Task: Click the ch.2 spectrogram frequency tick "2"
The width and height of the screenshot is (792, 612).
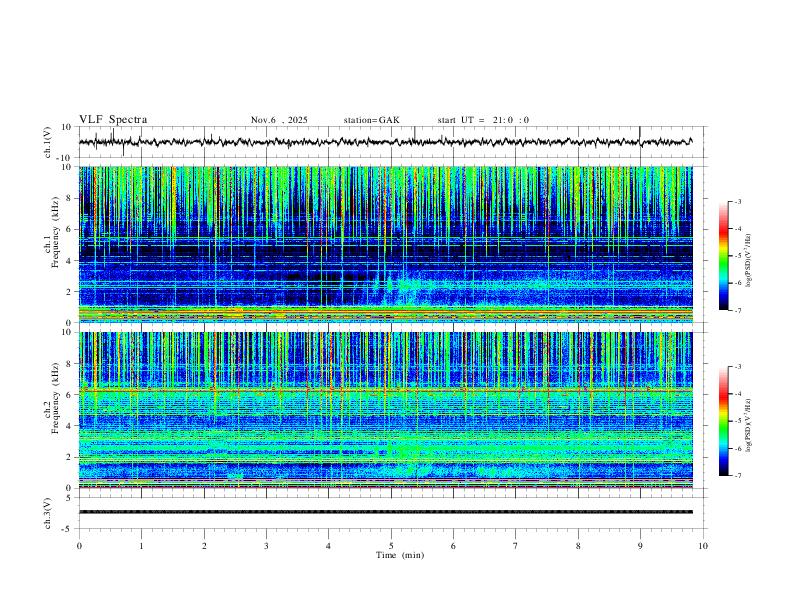Action: click(x=71, y=457)
